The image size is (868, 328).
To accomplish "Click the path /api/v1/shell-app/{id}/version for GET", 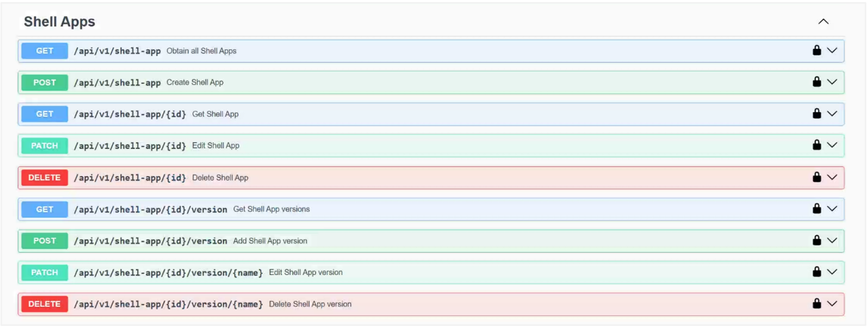I will [151, 210].
